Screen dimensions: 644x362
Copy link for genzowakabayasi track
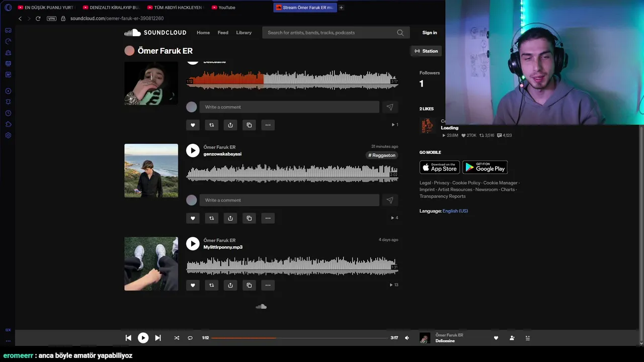[x=249, y=218]
